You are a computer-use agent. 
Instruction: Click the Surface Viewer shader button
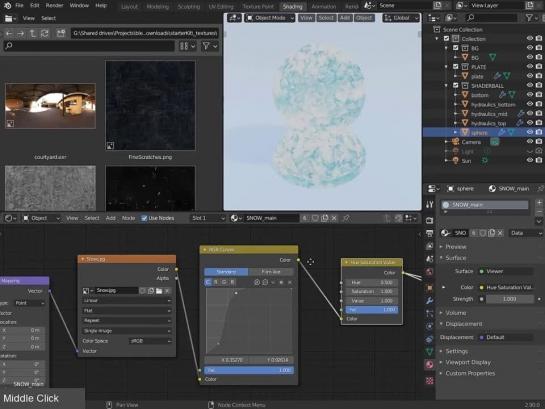[506, 271]
